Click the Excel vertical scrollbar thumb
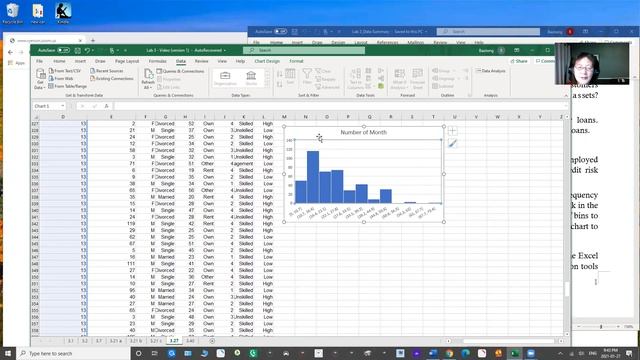Viewport: 640px width, 360px height. click(x=567, y=289)
